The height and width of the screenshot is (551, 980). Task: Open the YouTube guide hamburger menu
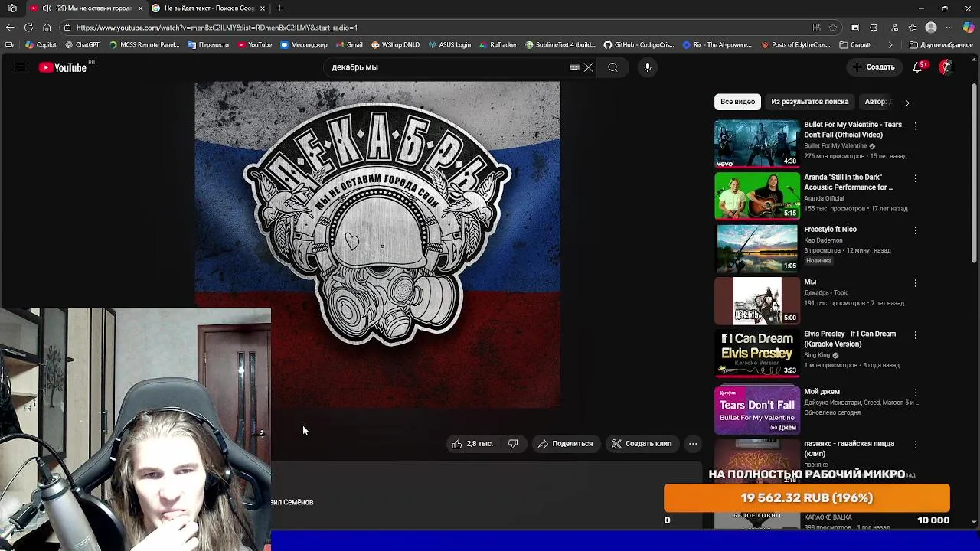(21, 67)
